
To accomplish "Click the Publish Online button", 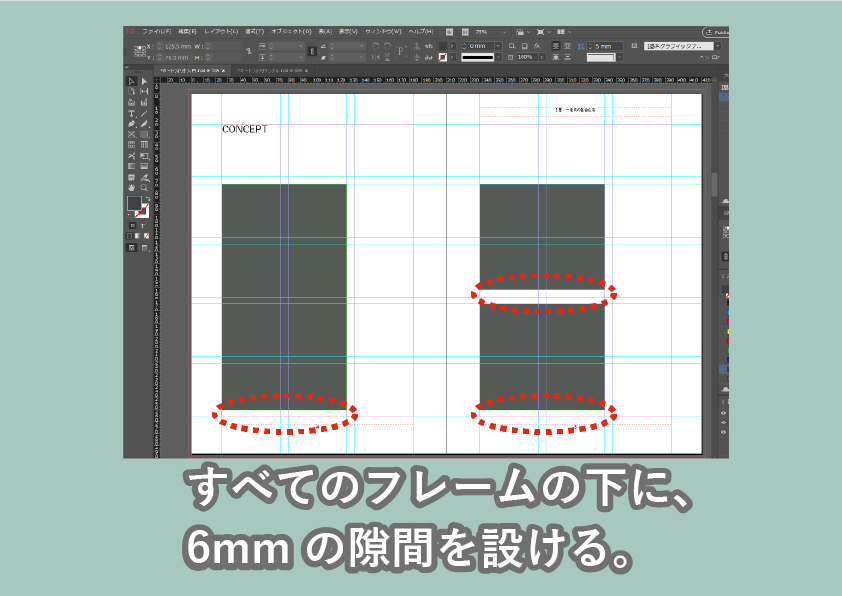I will click(x=716, y=32).
